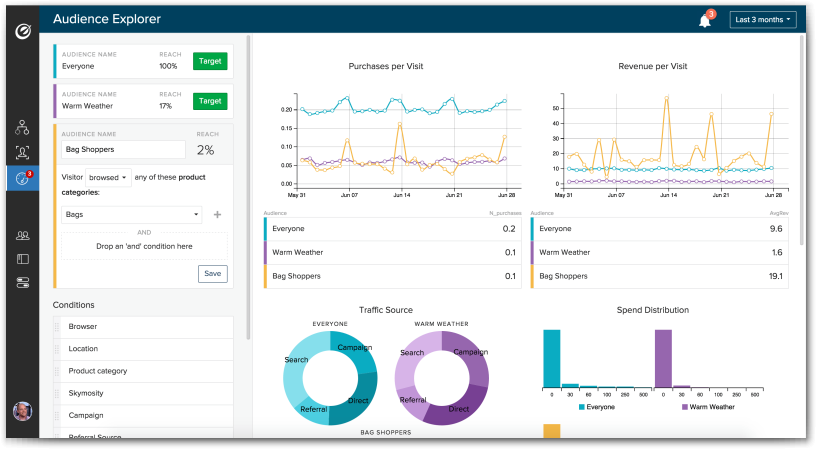Open the layout panel sidebar icon
The width and height of the screenshot is (816, 449).
(x=22, y=259)
